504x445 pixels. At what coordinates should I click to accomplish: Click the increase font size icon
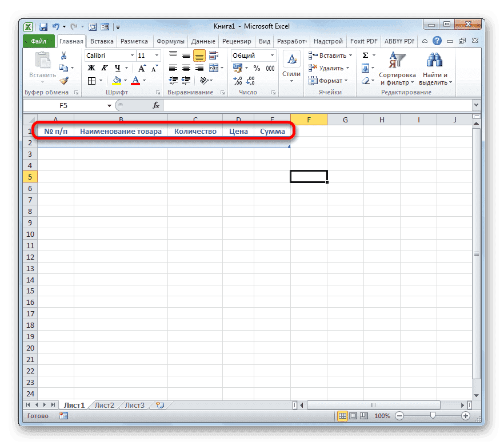pos(141,66)
